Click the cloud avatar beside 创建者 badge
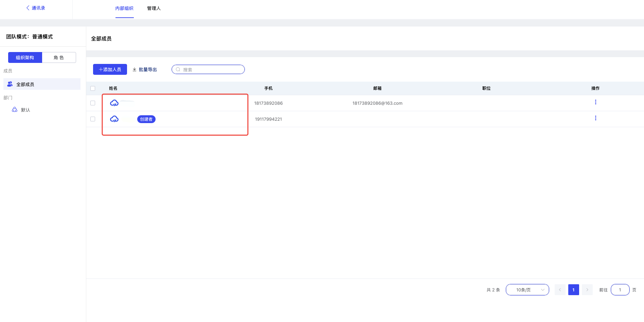Screen dimensions: 644x322 (x=114, y=119)
